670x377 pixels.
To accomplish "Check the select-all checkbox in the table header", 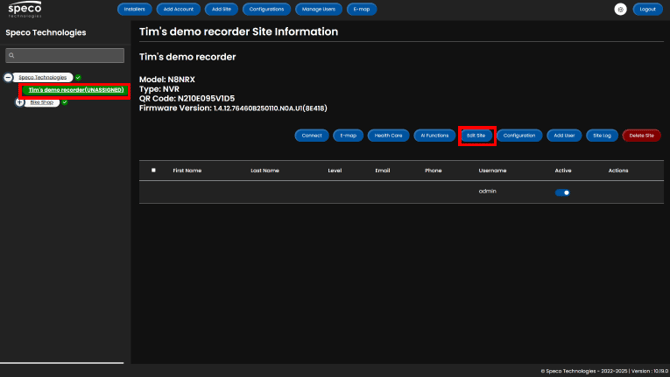I will (x=153, y=170).
